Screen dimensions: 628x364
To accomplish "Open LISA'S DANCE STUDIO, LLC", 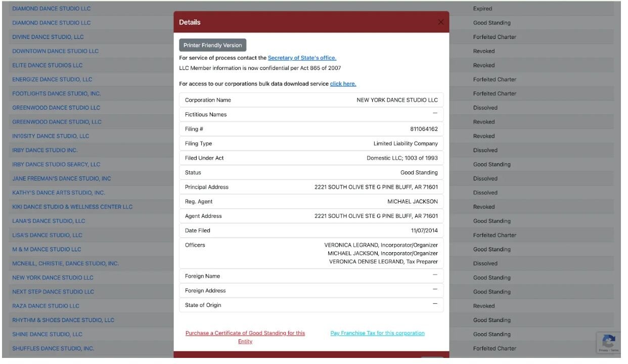I will [x=48, y=235].
